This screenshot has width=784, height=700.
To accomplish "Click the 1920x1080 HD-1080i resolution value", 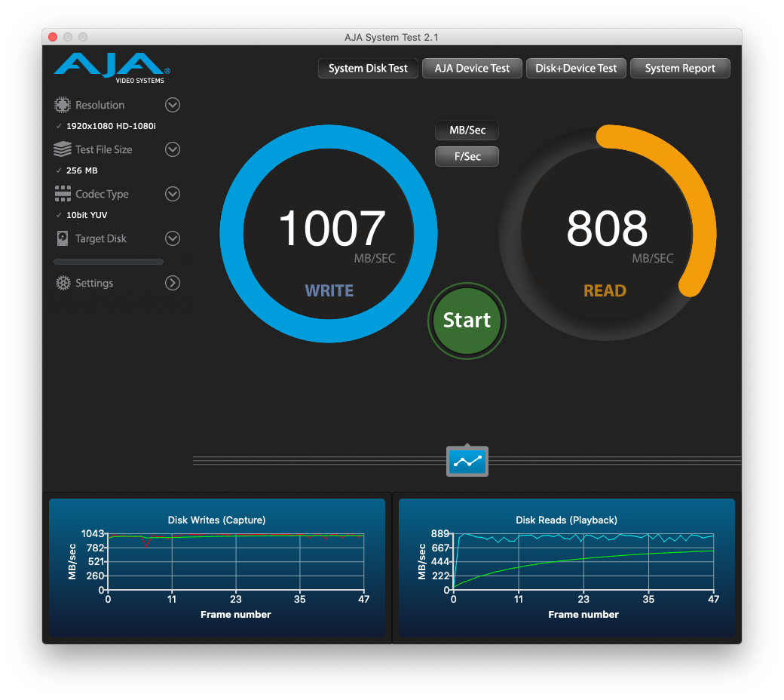I will click(x=111, y=126).
